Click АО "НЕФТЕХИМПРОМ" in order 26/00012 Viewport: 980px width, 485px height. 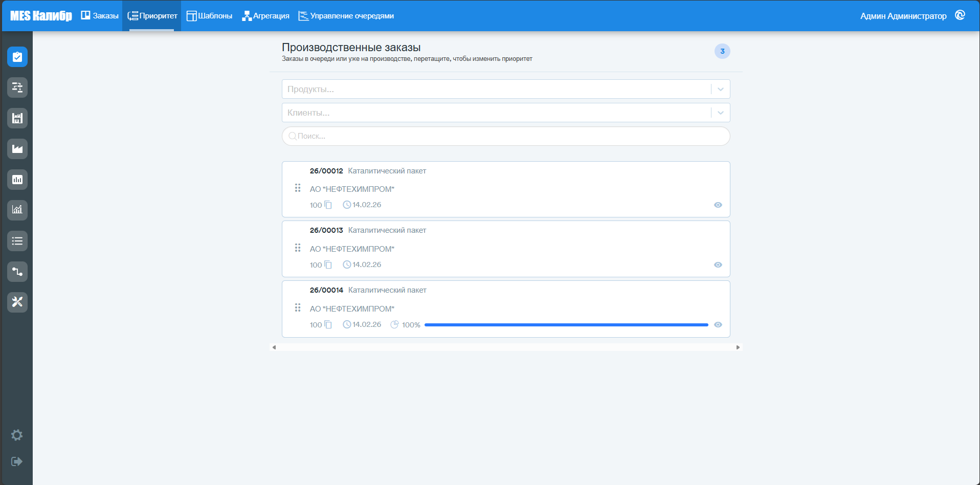click(352, 189)
